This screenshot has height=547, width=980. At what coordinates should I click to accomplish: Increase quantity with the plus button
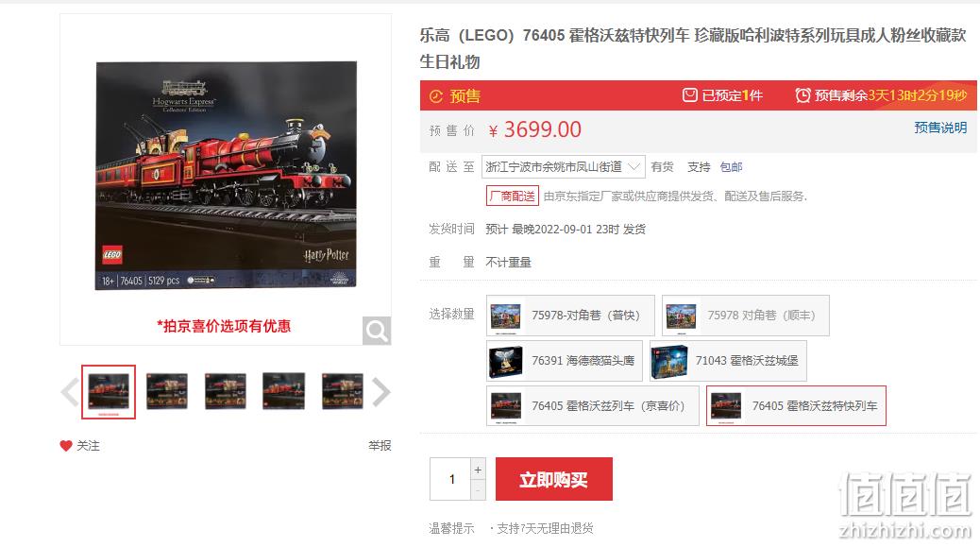478,470
